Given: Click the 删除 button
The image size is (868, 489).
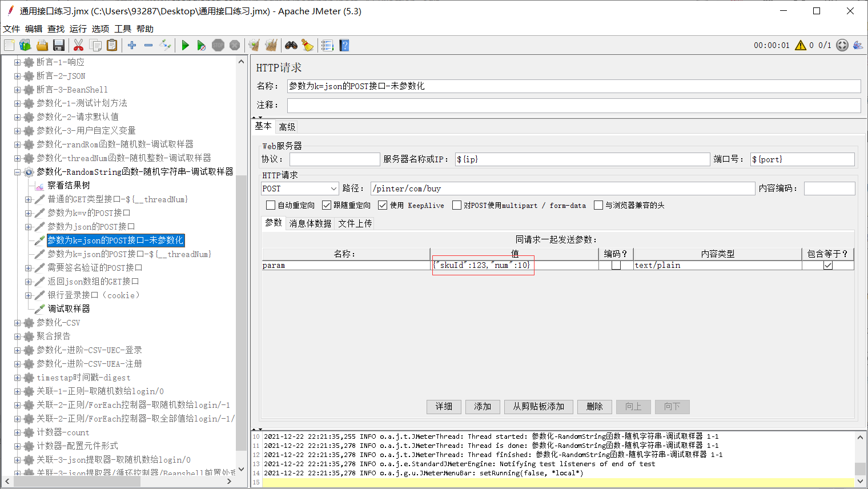Looking at the screenshot, I should point(594,406).
